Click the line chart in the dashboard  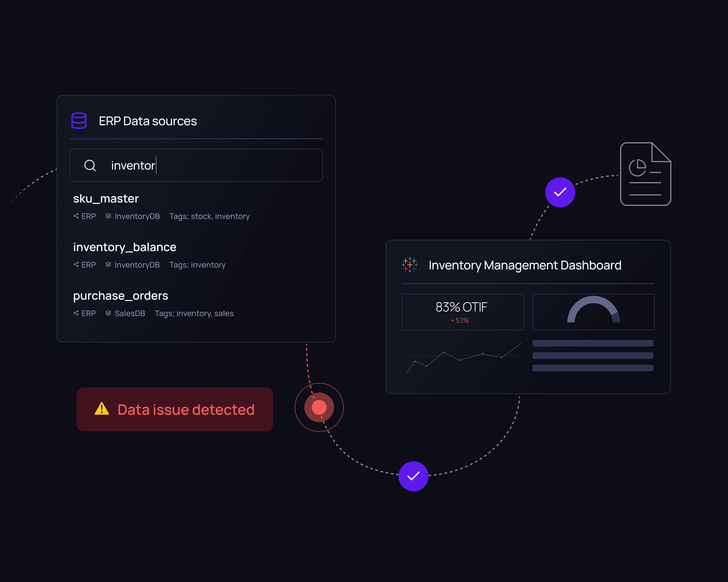(464, 358)
